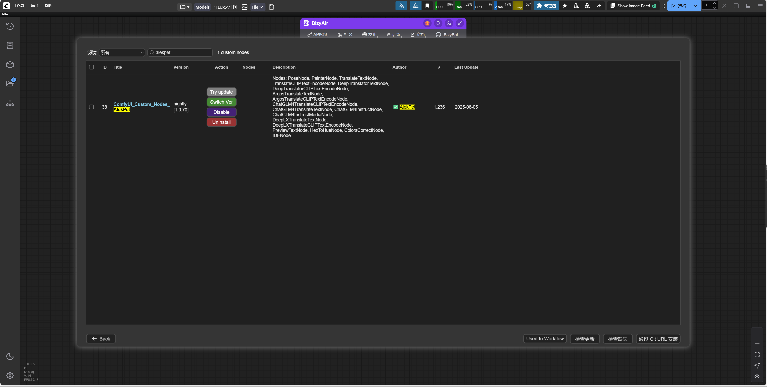Tick the select-all checkbox in table header
Image resolution: width=767 pixels, height=387 pixels.
91,67
